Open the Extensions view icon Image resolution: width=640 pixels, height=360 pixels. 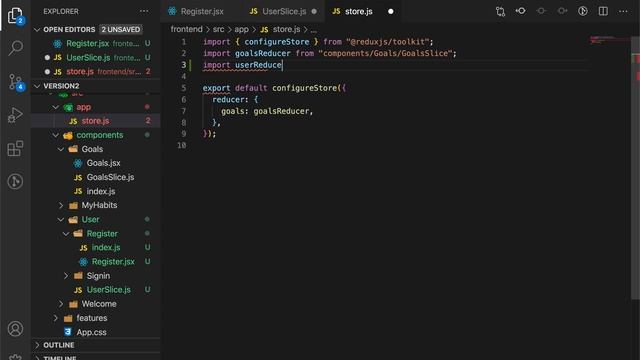point(15,148)
